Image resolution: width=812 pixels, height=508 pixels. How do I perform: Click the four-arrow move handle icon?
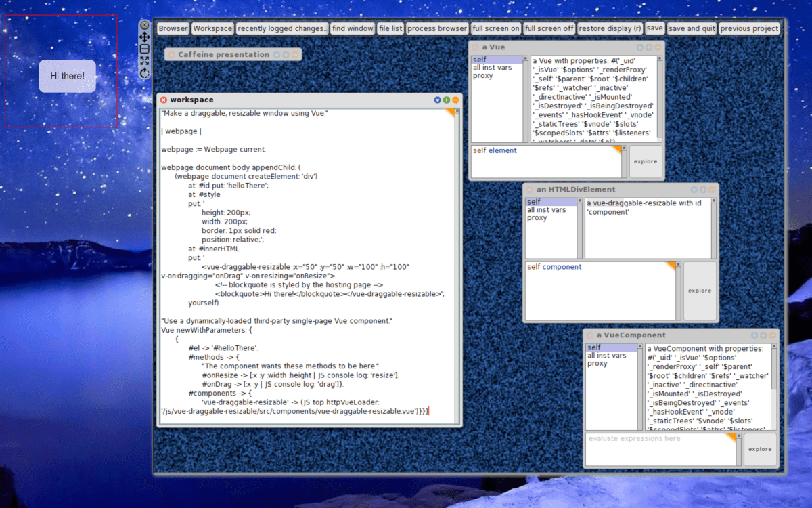[x=144, y=37]
